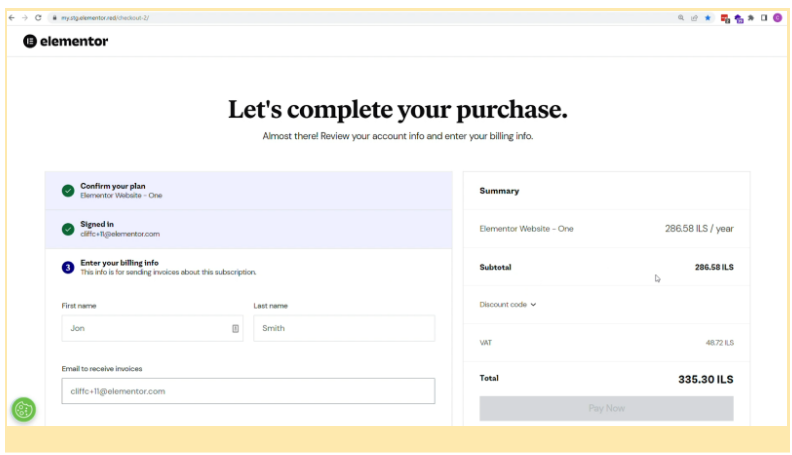Image resolution: width=792 pixels, height=455 pixels.
Task: Click the Total 335.30 ILS amount
Action: click(x=706, y=379)
